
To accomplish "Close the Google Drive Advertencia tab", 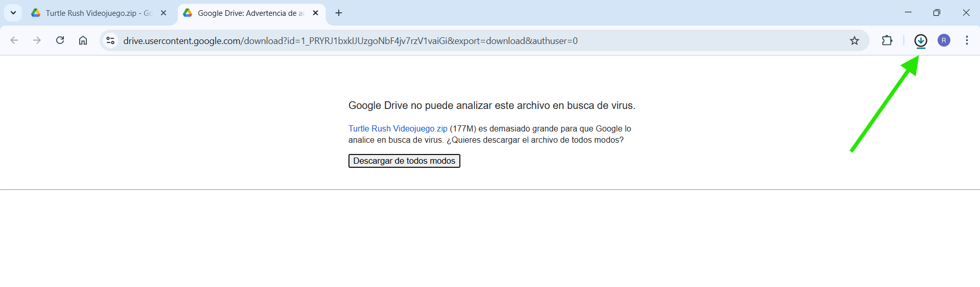I will point(315,13).
